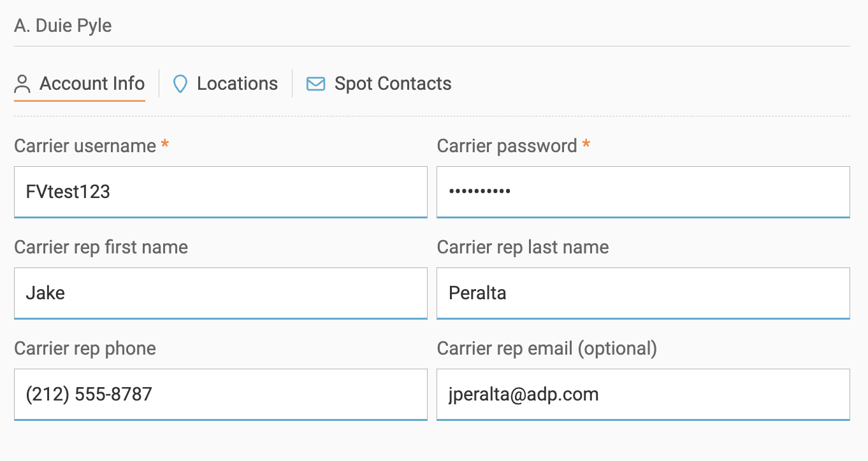Screen dimensions: 868x461
Task: Select the last name field containing Peralta
Action: click(642, 293)
